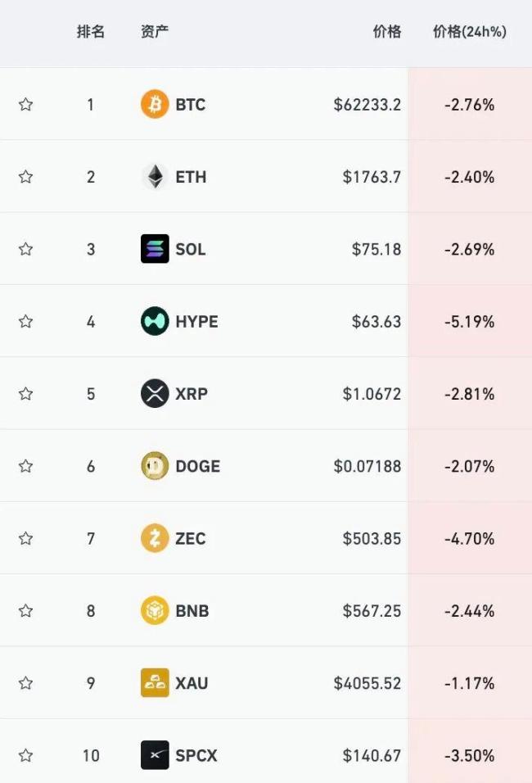532x783 pixels.
Task: Sort by the 价格(24h%) column header
Action: pyautogui.click(x=470, y=32)
